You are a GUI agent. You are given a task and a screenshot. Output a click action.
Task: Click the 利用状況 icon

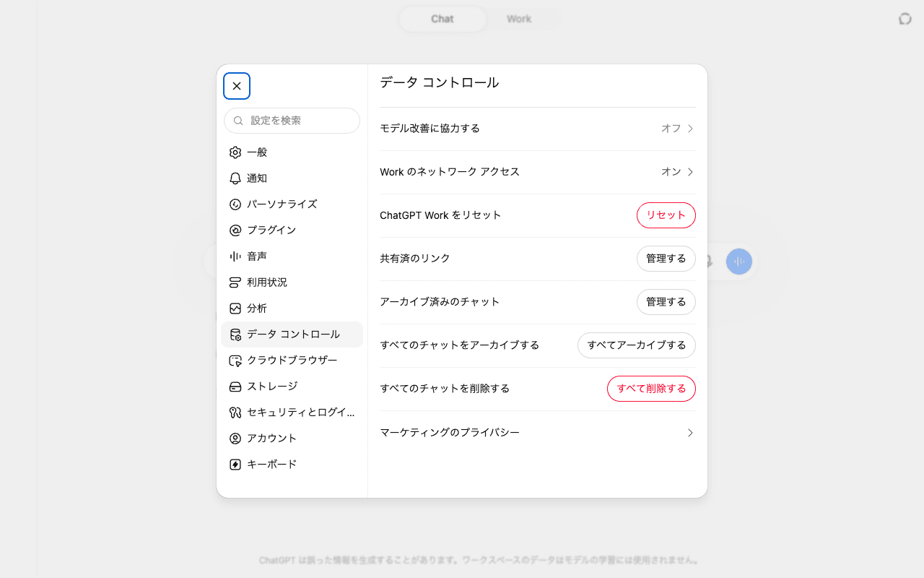pyautogui.click(x=235, y=282)
